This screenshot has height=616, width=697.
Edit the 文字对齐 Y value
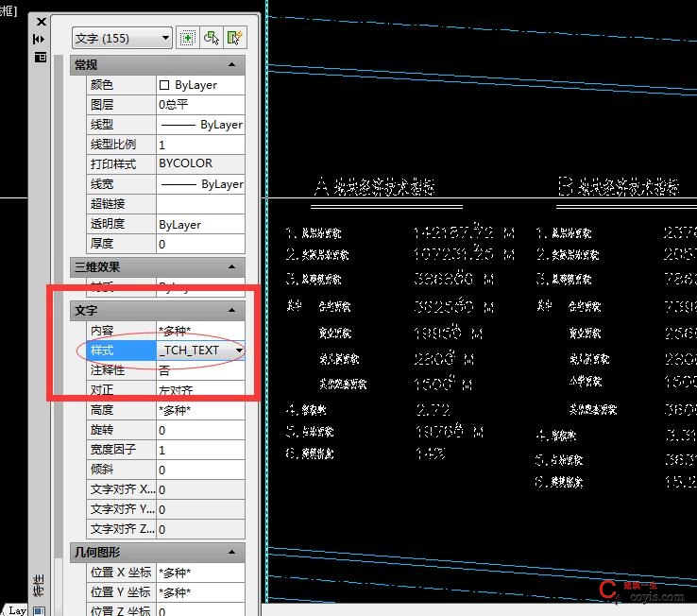(200, 509)
